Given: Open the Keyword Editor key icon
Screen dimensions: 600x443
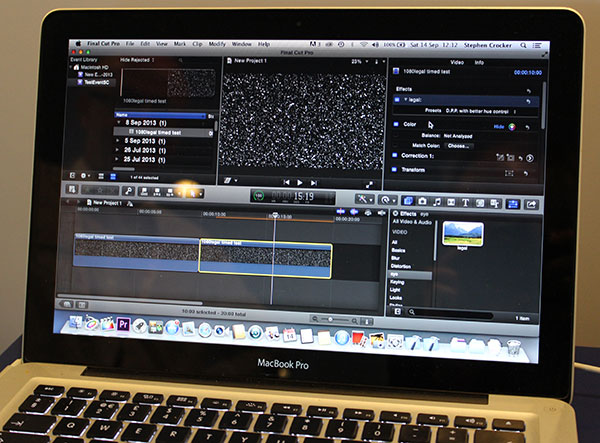Looking at the screenshot, I should click(x=129, y=191).
